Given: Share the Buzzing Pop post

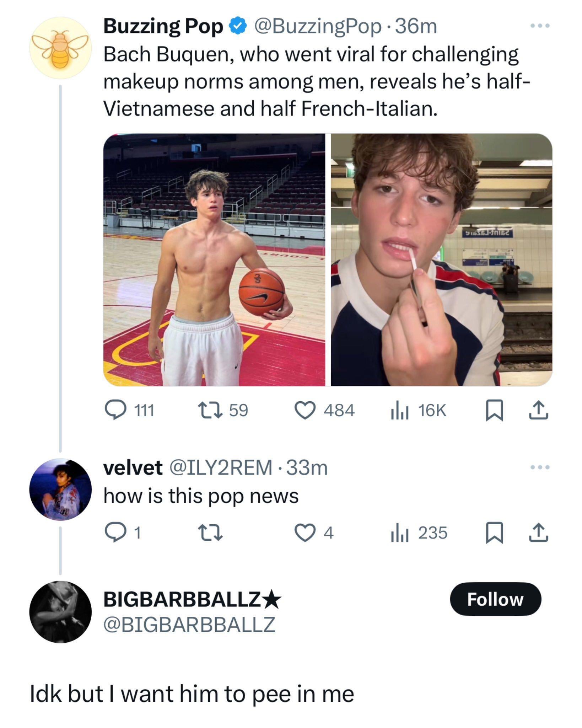Looking at the screenshot, I should (538, 410).
